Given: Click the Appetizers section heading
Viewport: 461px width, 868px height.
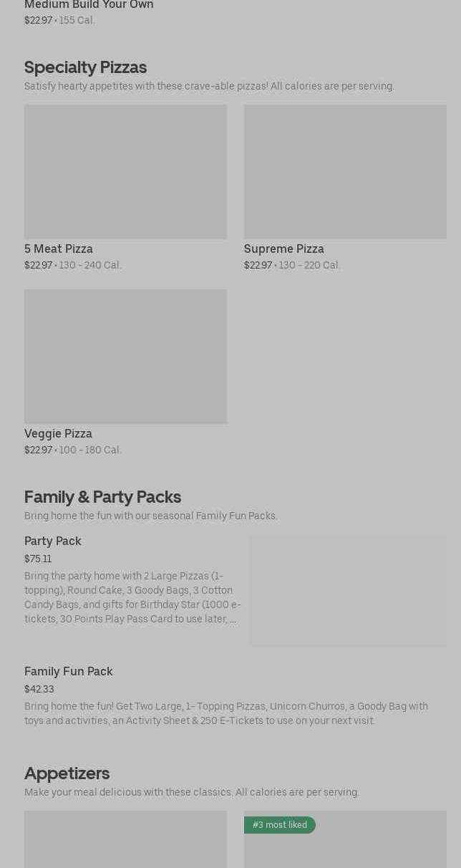Looking at the screenshot, I should pos(67,773).
